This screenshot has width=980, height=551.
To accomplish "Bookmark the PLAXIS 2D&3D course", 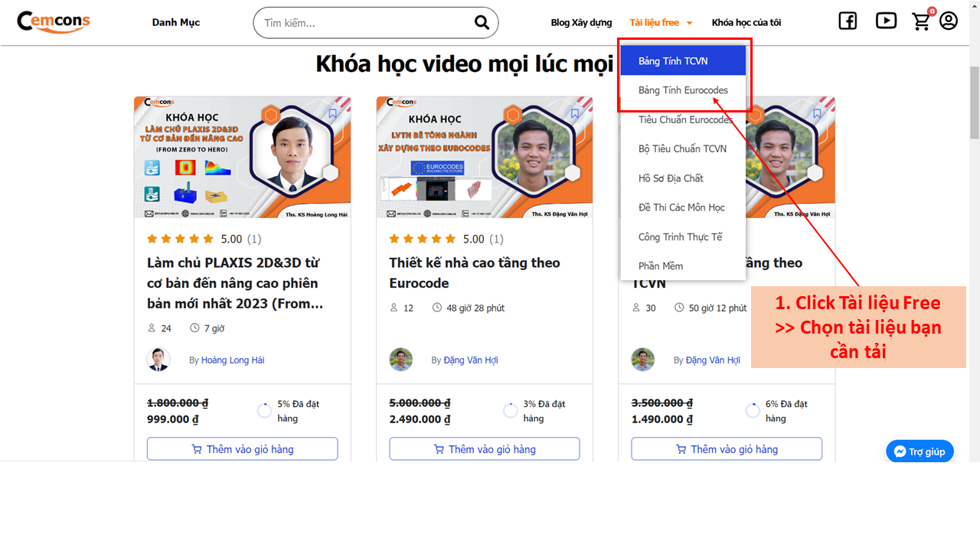I will point(332,114).
